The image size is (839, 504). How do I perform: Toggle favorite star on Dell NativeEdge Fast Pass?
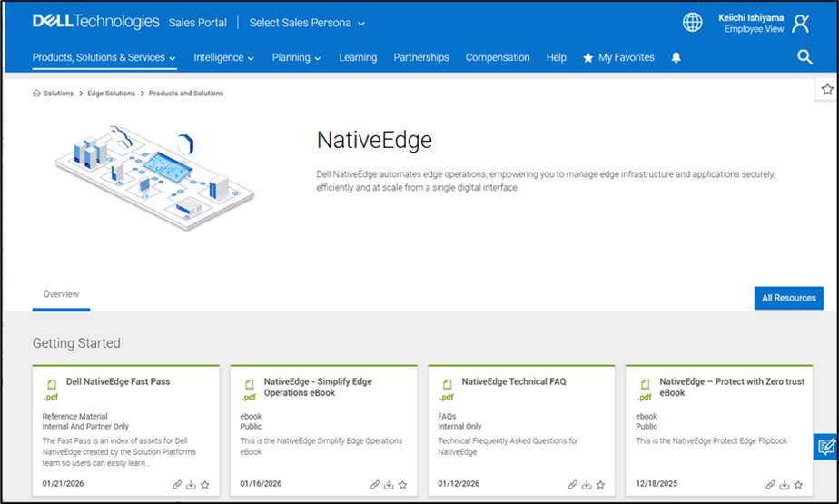click(x=204, y=485)
